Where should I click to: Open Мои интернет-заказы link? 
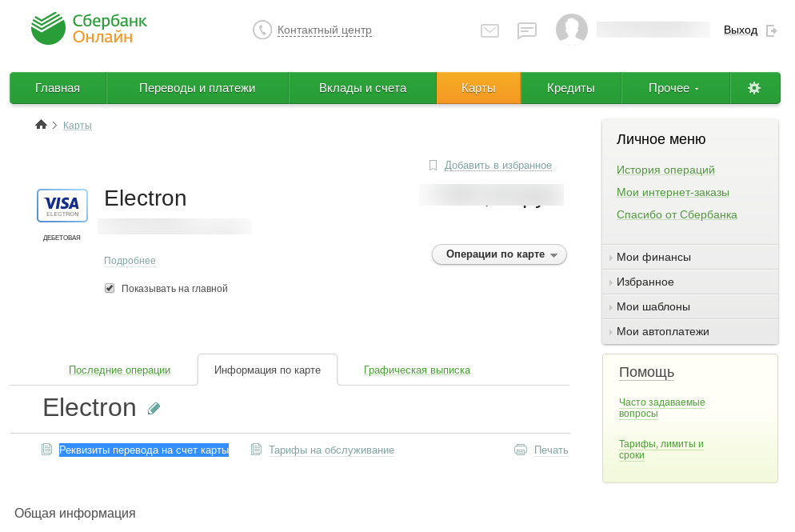point(673,192)
